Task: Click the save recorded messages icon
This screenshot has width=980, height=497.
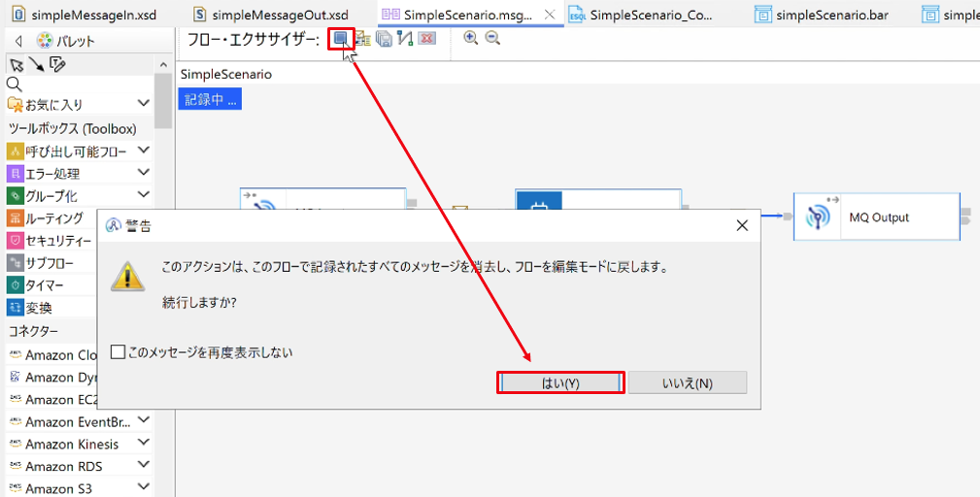Action: point(385,39)
